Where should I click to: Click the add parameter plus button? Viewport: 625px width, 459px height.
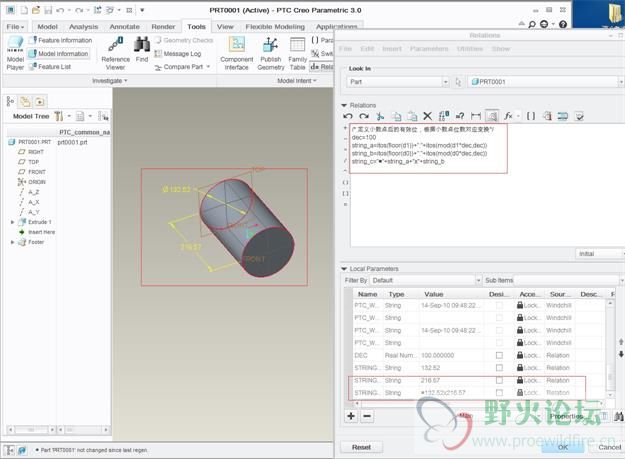351,416
